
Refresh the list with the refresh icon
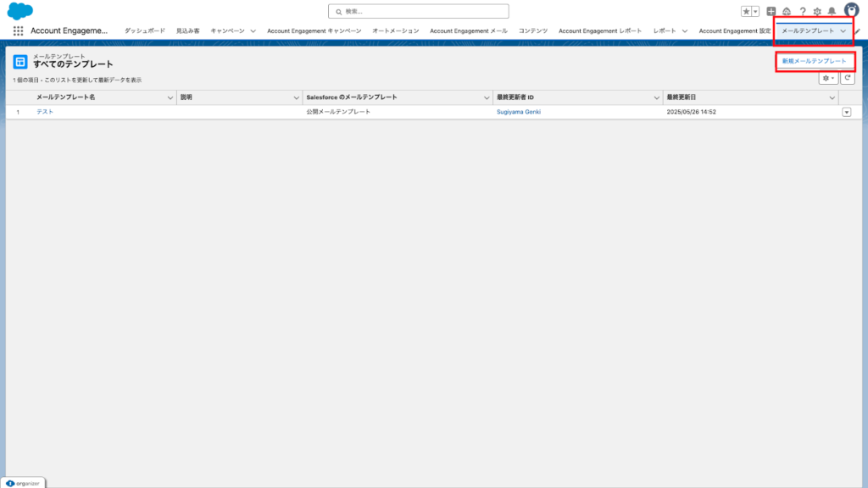pos(848,78)
